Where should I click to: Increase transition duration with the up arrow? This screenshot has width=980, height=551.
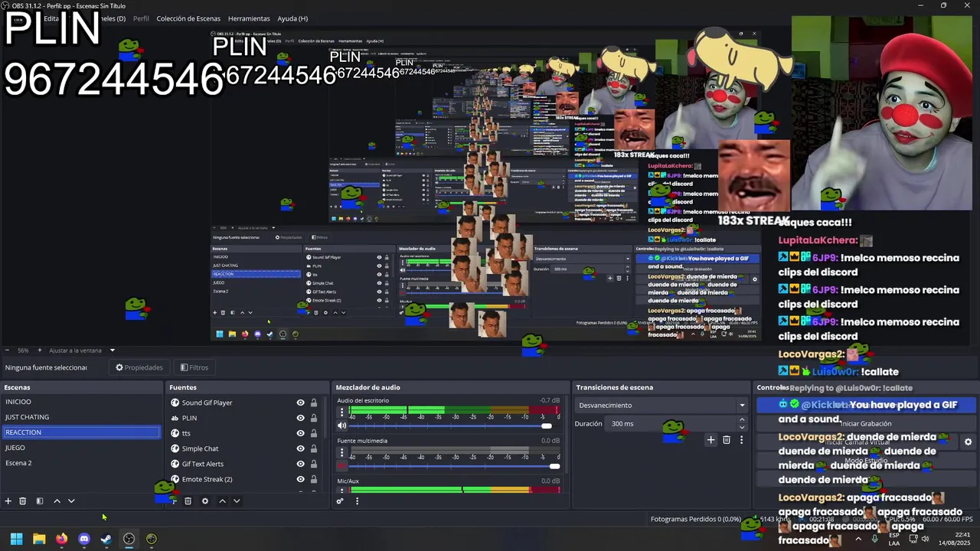click(x=741, y=420)
